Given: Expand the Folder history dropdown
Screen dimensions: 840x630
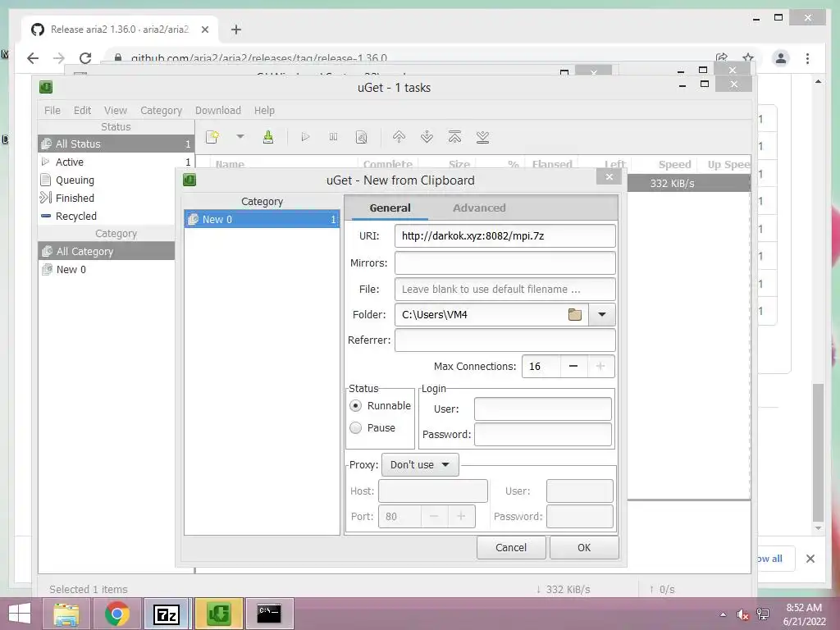Looking at the screenshot, I should 601,315.
